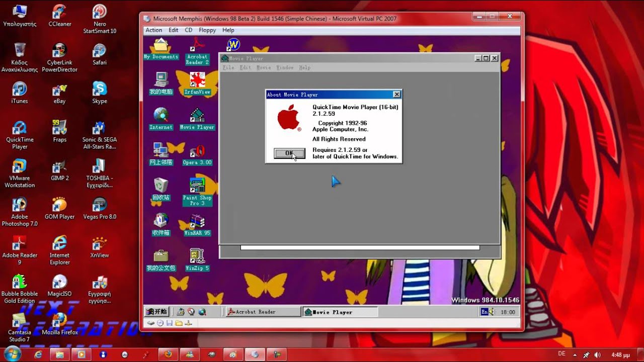Click the volume speaker in guest tray
The image size is (644, 362).
[492, 312]
